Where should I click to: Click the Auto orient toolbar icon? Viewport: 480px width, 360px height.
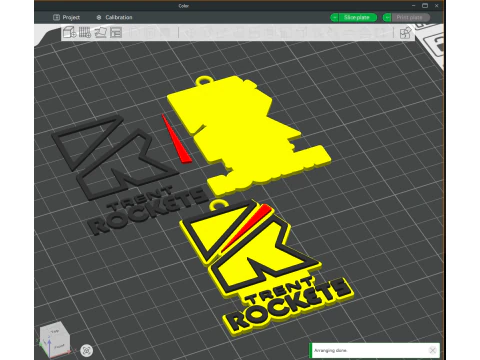point(100,32)
